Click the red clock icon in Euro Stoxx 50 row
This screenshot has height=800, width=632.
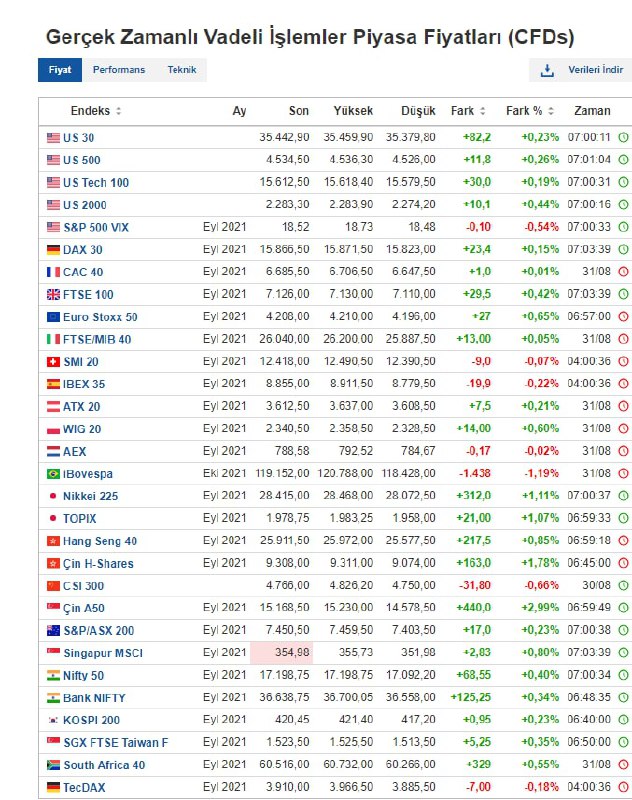623,317
